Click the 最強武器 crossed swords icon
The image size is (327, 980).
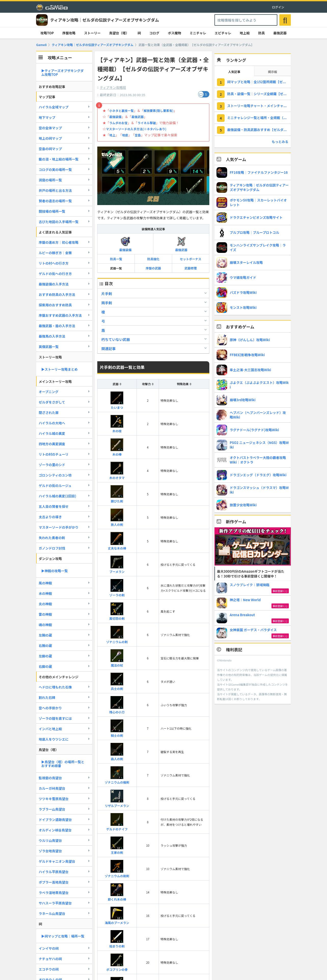pyautogui.click(x=181, y=241)
